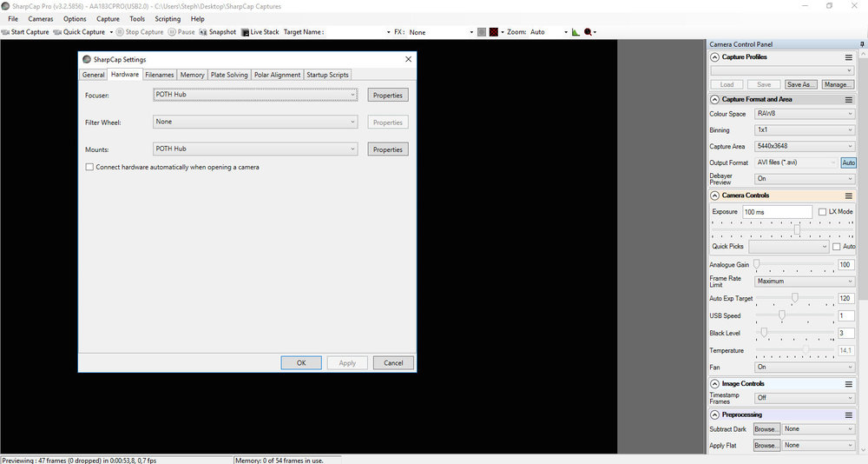Viewport: 868px width, 464px height.
Task: Open the reticule icon's dropdown arrow
Action: coord(502,32)
